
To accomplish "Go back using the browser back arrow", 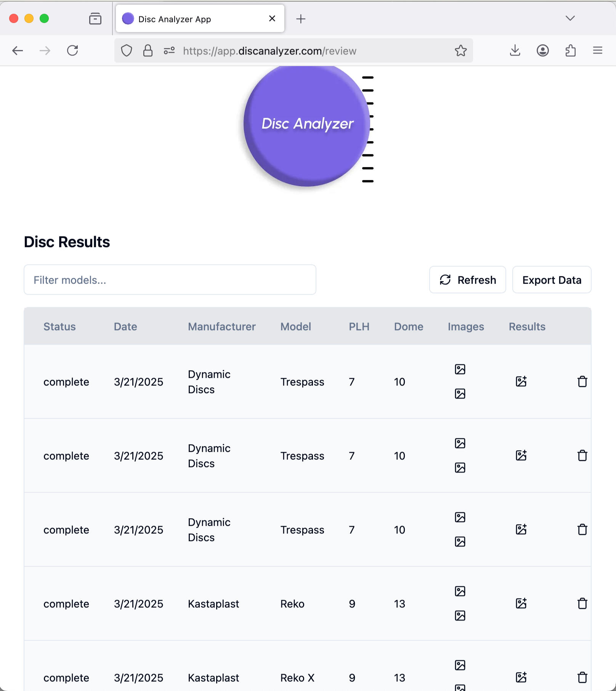I will pos(17,50).
